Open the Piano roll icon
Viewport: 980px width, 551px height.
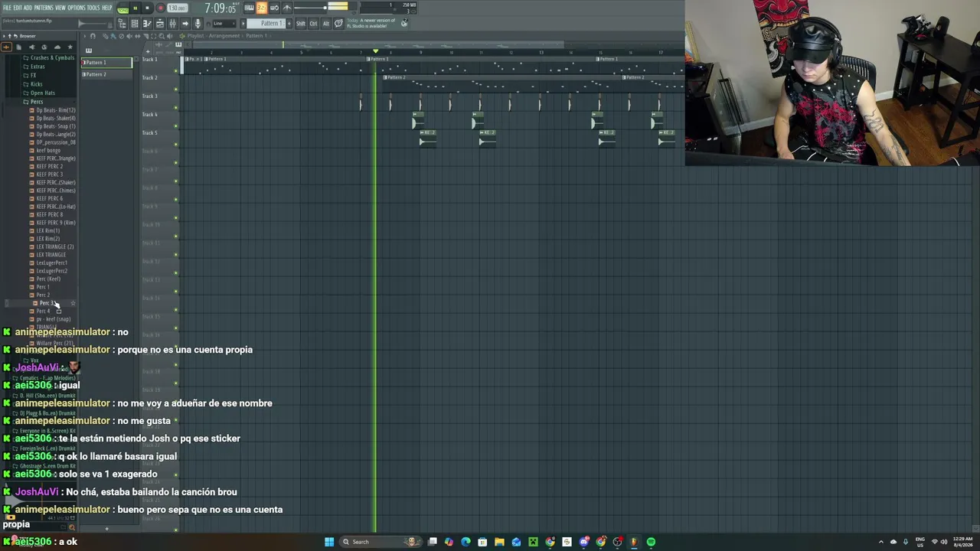pyautogui.click(x=147, y=24)
